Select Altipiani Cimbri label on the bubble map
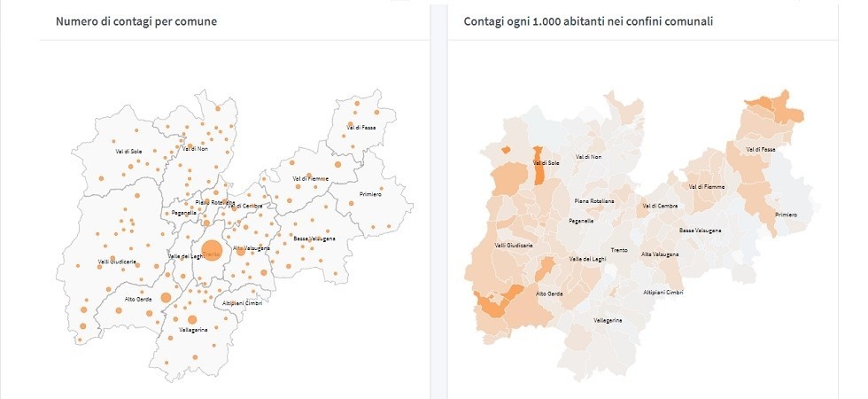 (x=243, y=303)
